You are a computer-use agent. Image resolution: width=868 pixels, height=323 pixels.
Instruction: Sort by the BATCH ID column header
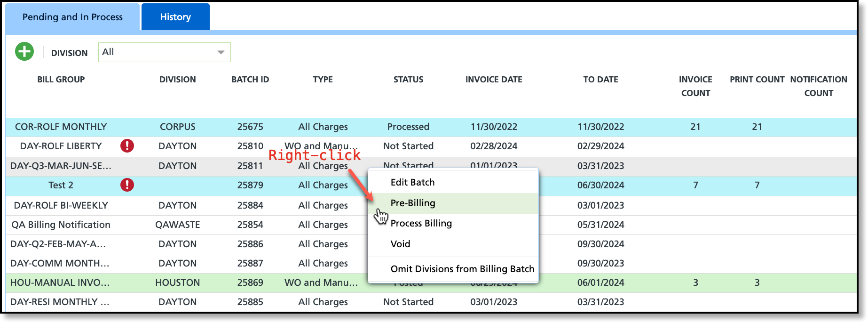point(250,80)
